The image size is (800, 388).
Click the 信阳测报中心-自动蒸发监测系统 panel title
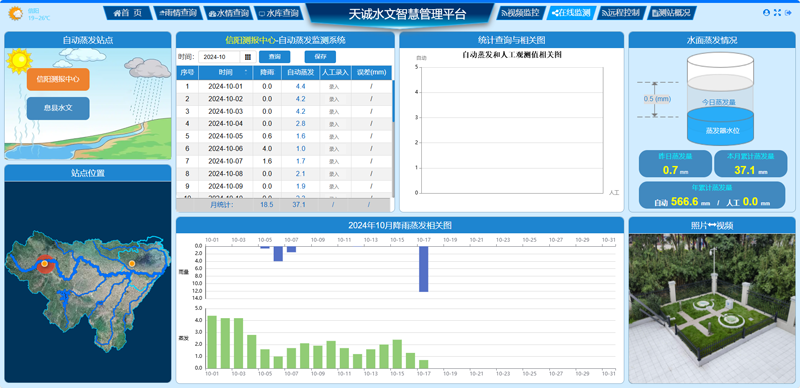(285, 40)
